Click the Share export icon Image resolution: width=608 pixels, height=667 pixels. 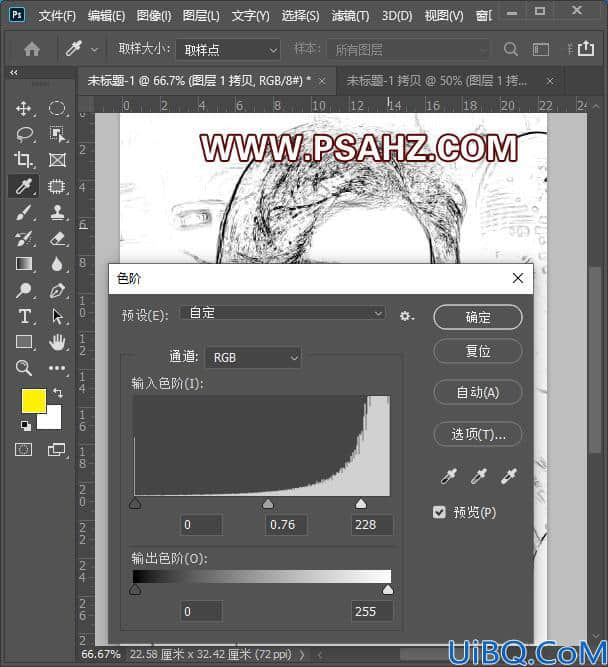tap(586, 48)
